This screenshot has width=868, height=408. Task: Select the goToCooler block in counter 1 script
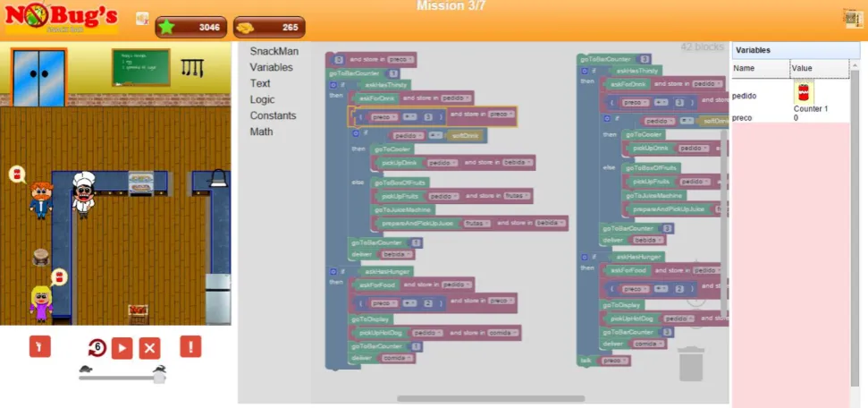point(392,149)
